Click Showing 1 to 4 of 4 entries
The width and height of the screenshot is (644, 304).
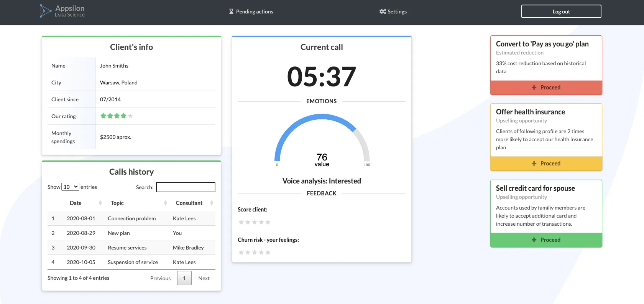coord(78,278)
